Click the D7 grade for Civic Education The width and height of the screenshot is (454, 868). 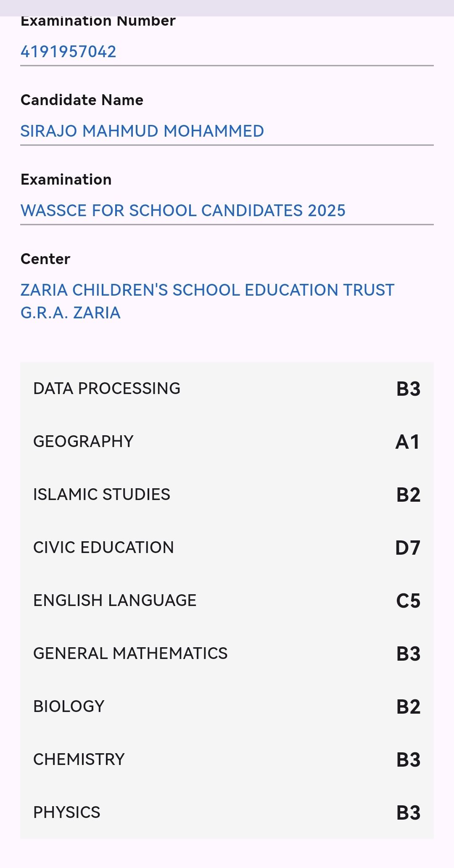coord(408,548)
